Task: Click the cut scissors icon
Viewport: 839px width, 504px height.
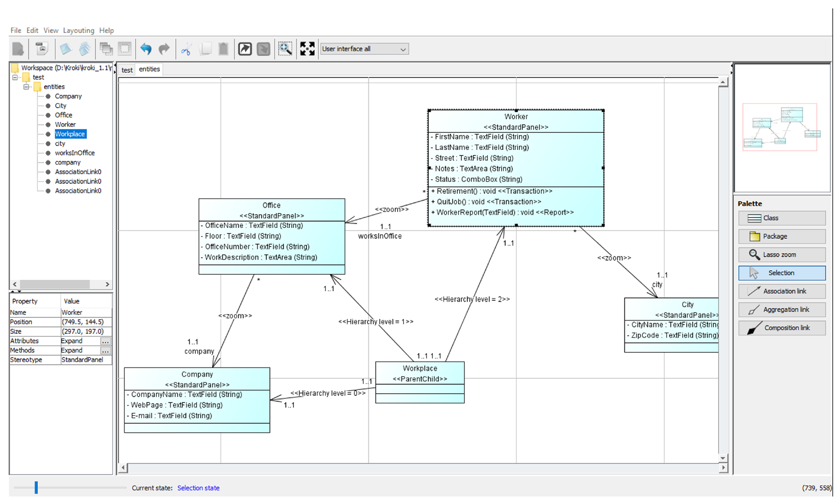Action: coord(186,49)
